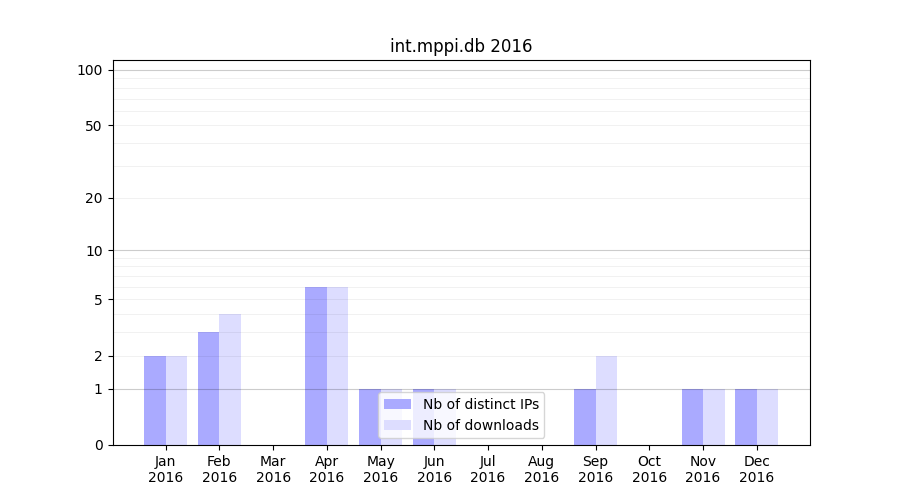Click the February downloads bar
This screenshot has width=900, height=500.
click(x=230, y=379)
